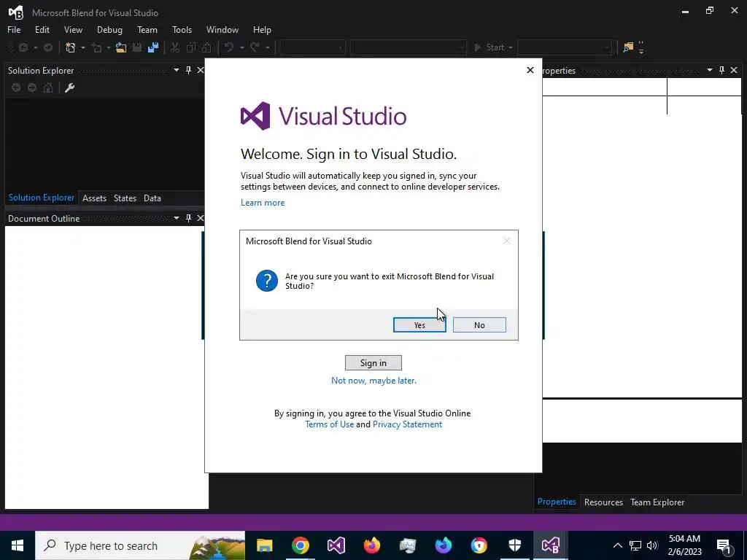Click the Save disk icon in toolbar

click(137, 47)
